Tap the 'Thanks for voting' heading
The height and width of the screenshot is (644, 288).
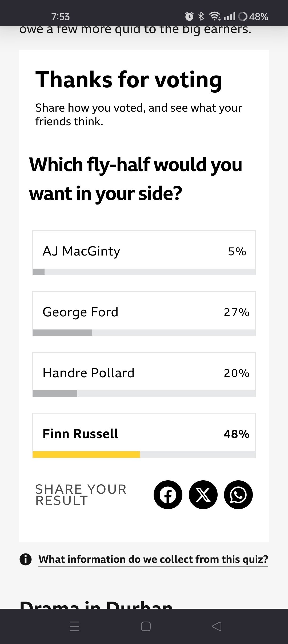tap(129, 80)
